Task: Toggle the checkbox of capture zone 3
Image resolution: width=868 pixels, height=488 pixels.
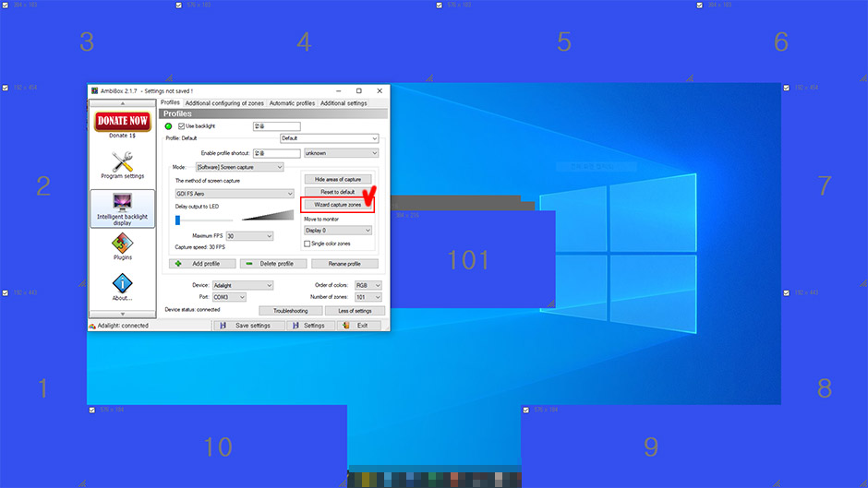Action: pyautogui.click(x=5, y=5)
